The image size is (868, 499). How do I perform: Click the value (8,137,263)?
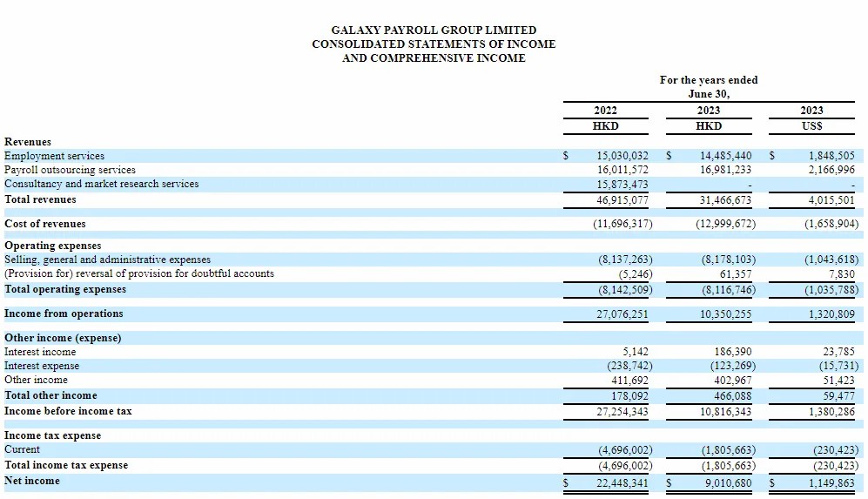click(626, 260)
